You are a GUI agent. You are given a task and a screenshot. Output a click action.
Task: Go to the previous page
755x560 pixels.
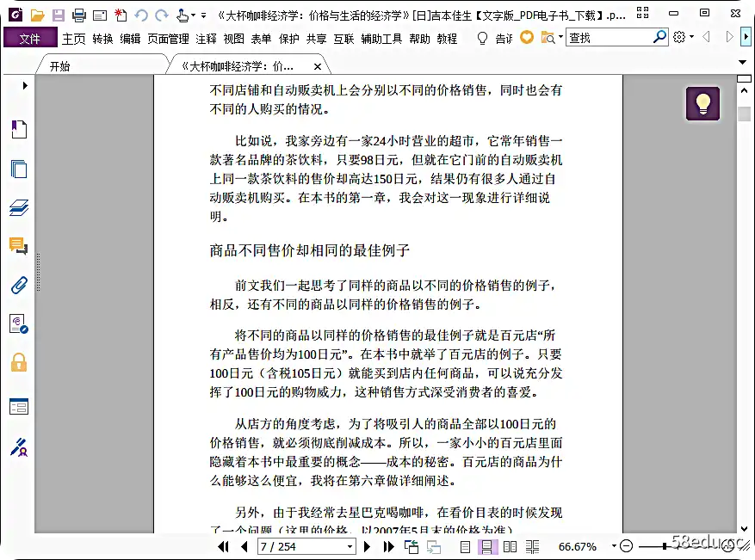pyautogui.click(x=244, y=546)
